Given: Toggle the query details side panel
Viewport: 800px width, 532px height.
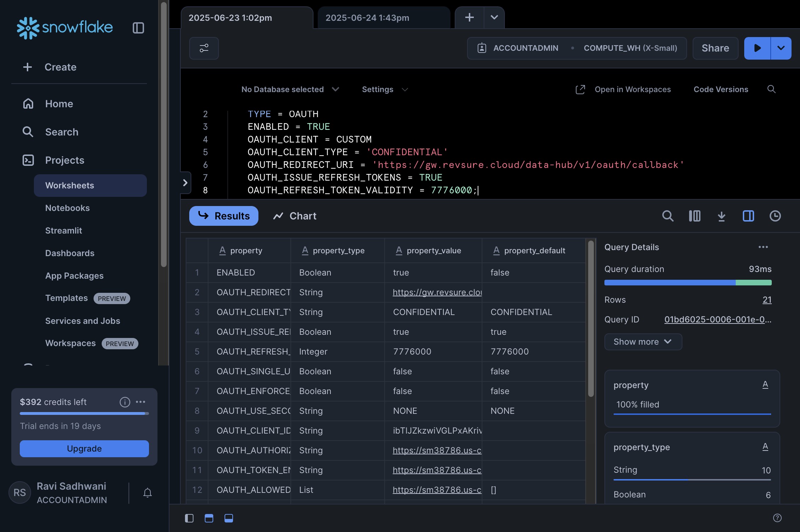Looking at the screenshot, I should 748,216.
